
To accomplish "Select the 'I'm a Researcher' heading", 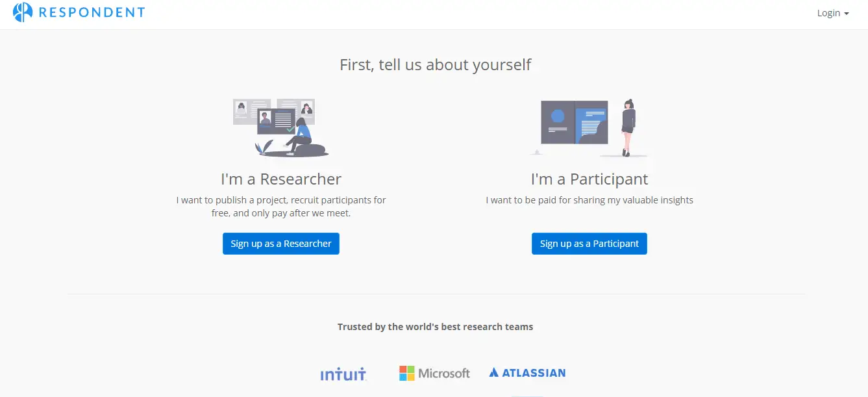I will pyautogui.click(x=281, y=179).
